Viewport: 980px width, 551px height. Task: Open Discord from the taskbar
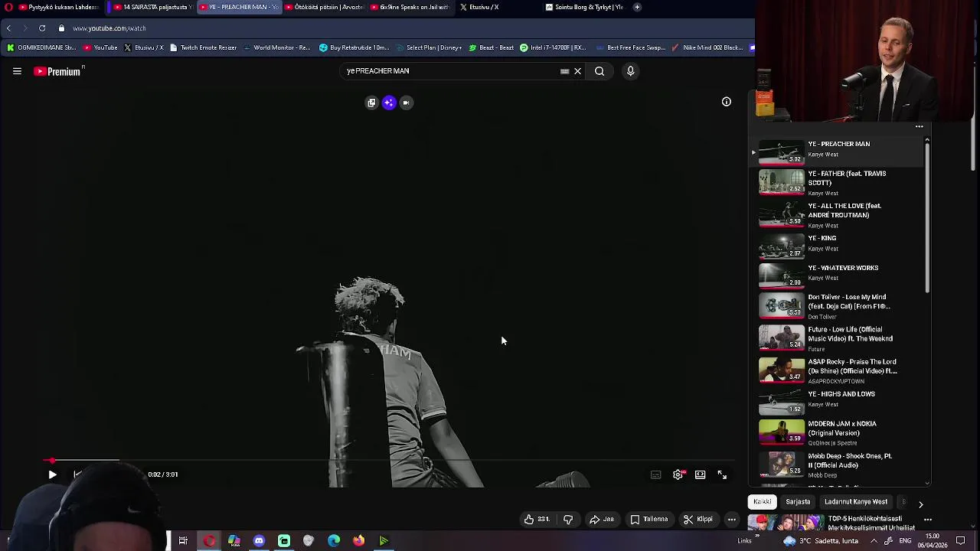[x=259, y=541]
